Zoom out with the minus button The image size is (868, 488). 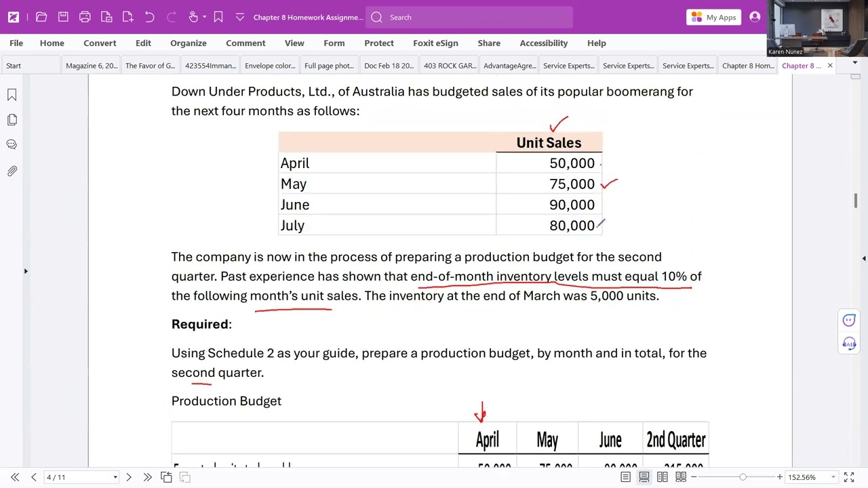[694, 477]
